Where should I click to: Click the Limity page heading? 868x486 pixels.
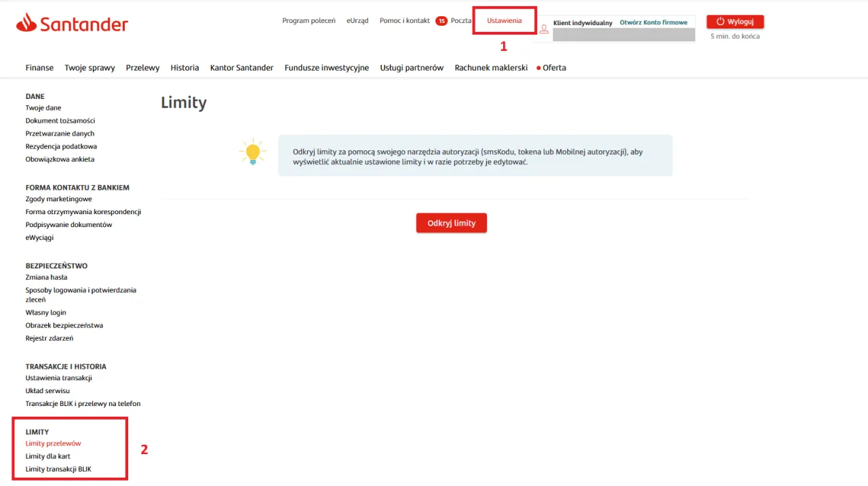tap(184, 103)
